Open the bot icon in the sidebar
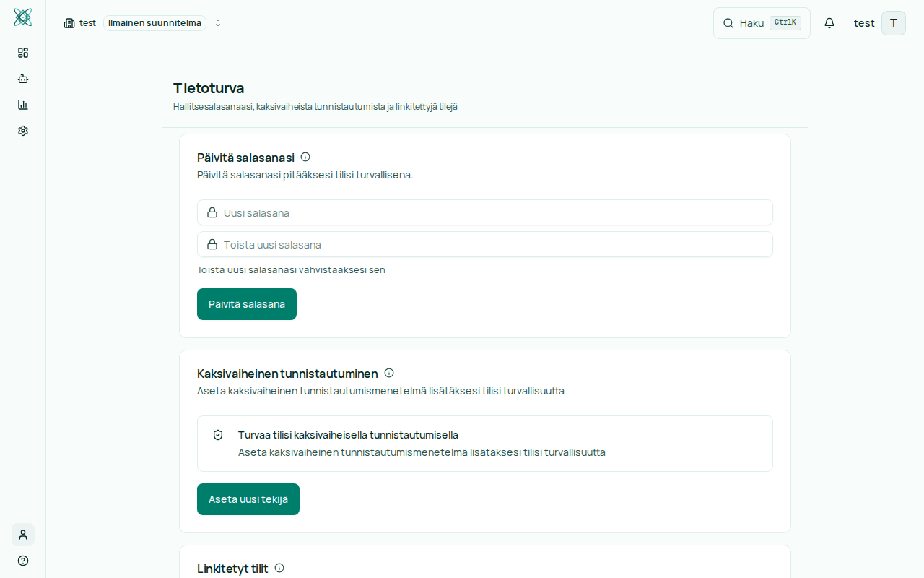The width and height of the screenshot is (924, 578). pyautogui.click(x=23, y=79)
